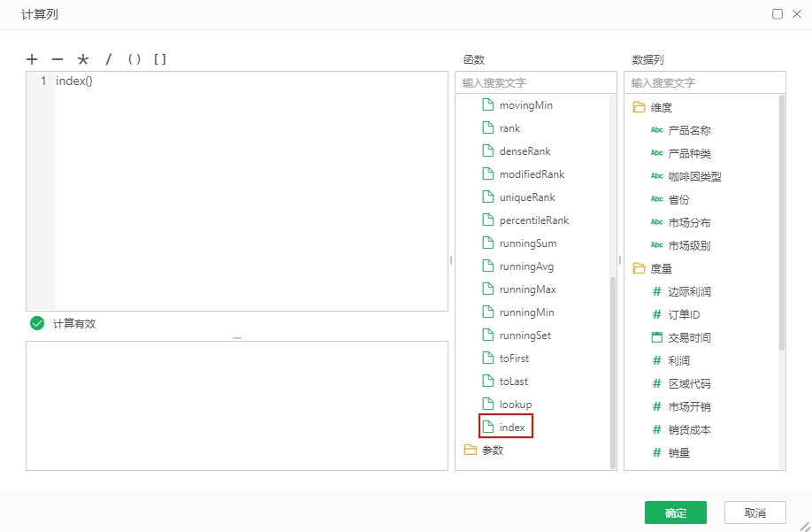Click the # icon beside 销量
The image size is (812, 532).
pos(655,452)
